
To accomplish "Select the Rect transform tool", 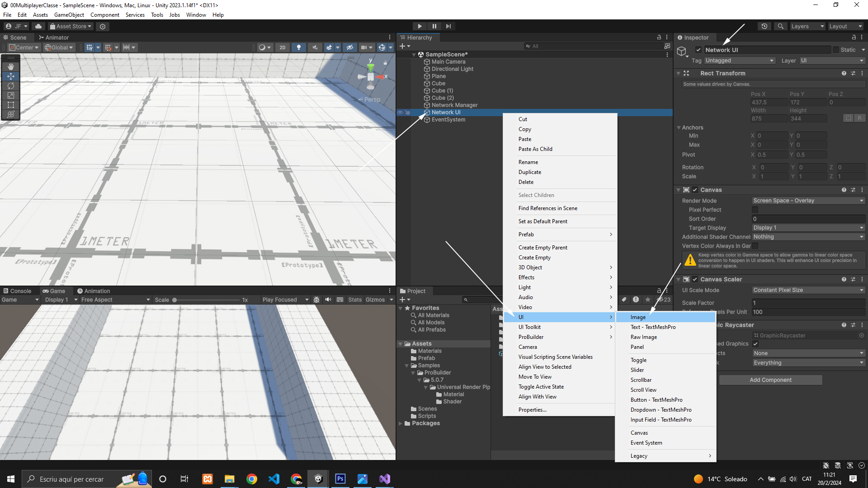I will coord(11,105).
